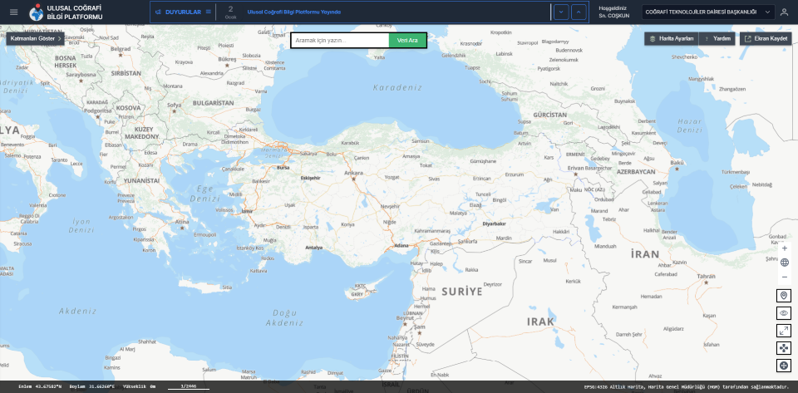
Task: Expand the Katmanları Göster layers panel
Action: pyautogui.click(x=35, y=39)
